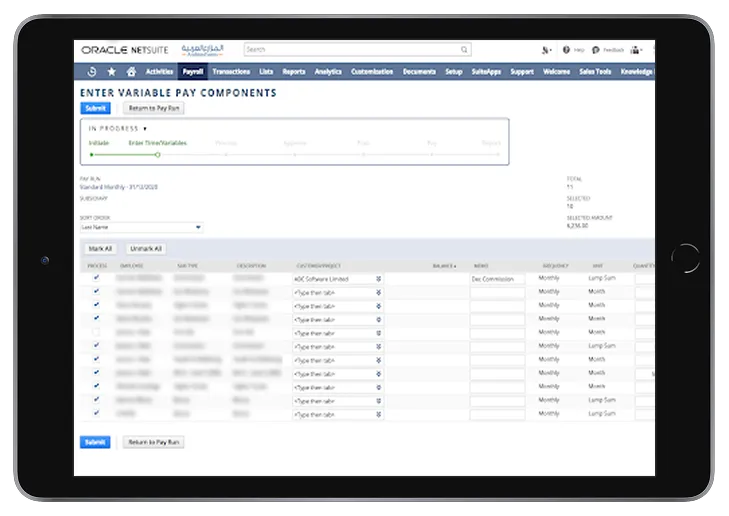Open the Sort Order Last Name dropdown
This screenshot has height=516, width=729.
pos(141,227)
